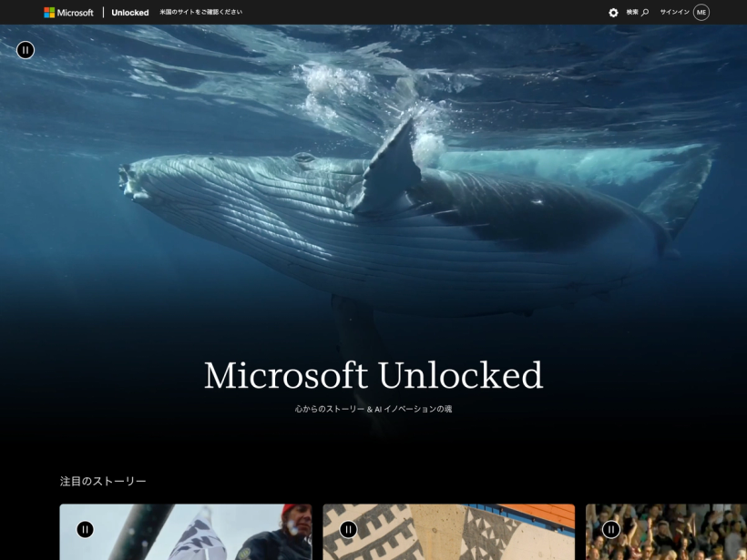Click the サインイン sign-in link
This screenshot has width=747, height=560.
click(675, 13)
